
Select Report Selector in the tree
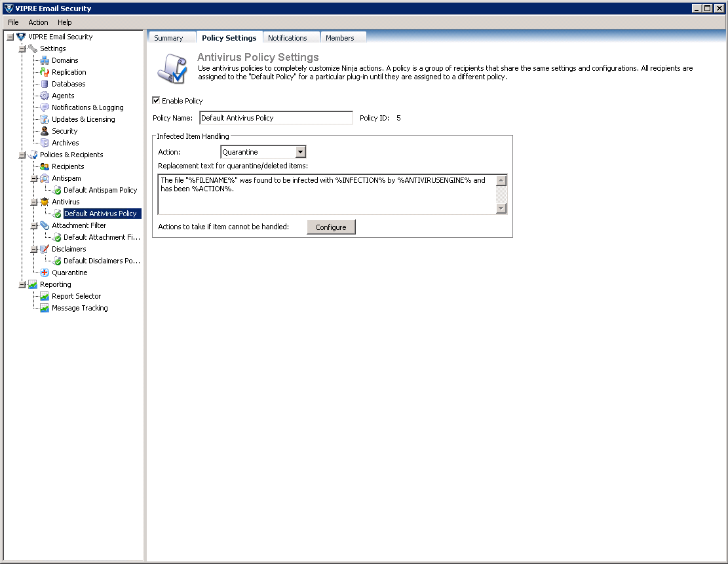76,296
